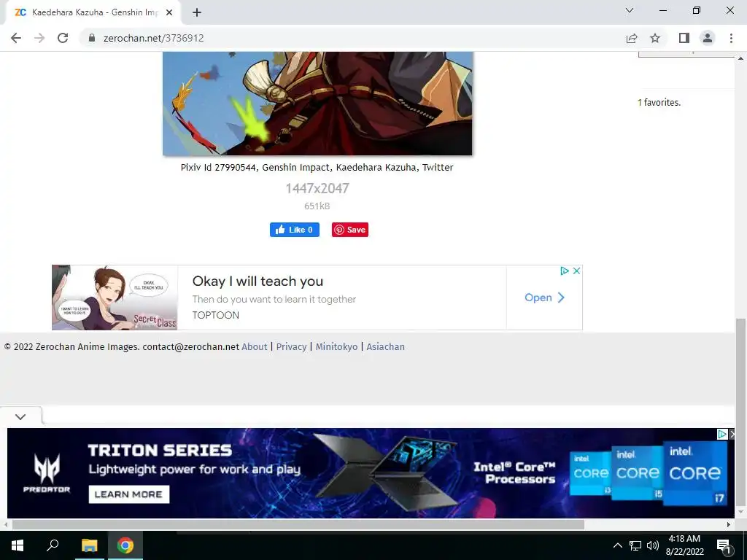This screenshot has height=560, width=747.
Task: Click the network tray icon
Action: click(x=635, y=545)
